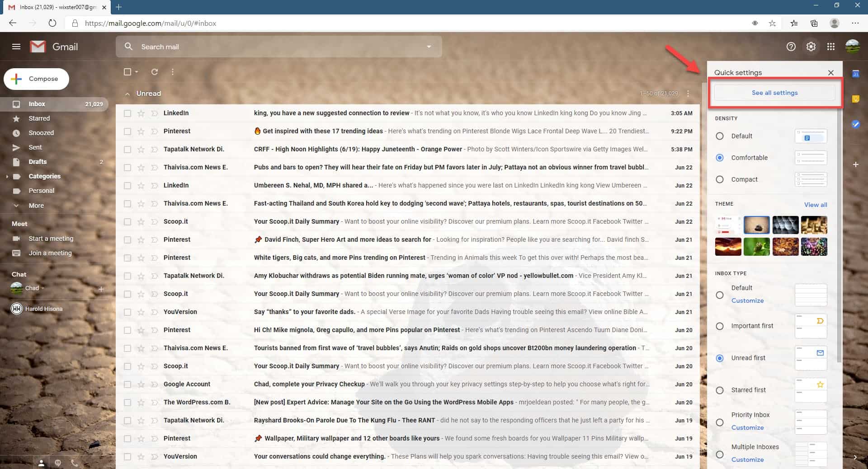Open Harold Hisona chat contact
This screenshot has width=868, height=469.
click(44, 309)
